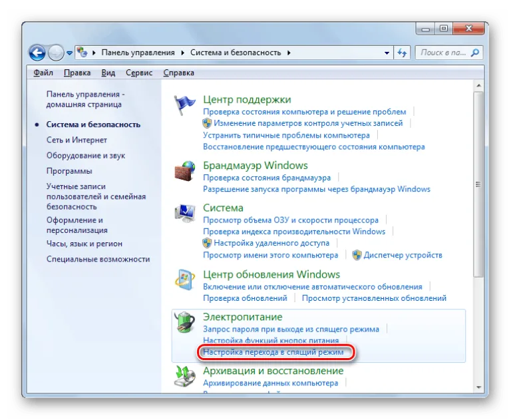Screen dimensions: 511x420
Task: Open the Сервис menu
Action: (139, 73)
